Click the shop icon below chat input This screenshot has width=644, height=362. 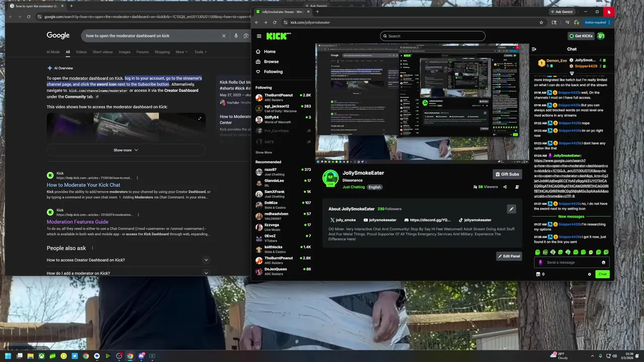(538, 275)
